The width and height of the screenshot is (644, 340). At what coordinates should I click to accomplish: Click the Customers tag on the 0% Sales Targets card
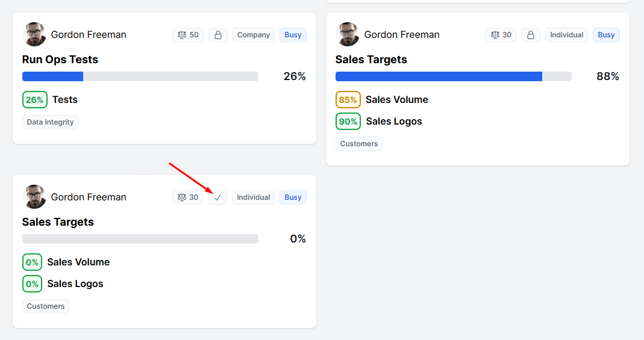46,306
